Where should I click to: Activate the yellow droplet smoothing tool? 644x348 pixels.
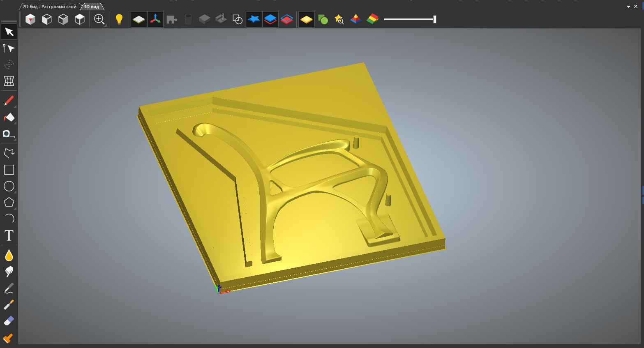(x=9, y=255)
